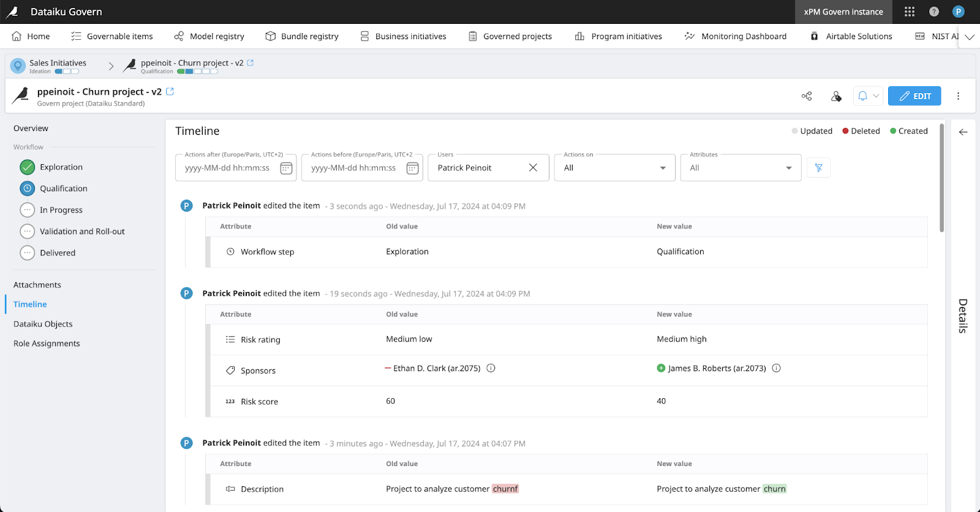Screen dimensions: 980x512
Task: Select Overview in the sidebar
Action: (31, 128)
